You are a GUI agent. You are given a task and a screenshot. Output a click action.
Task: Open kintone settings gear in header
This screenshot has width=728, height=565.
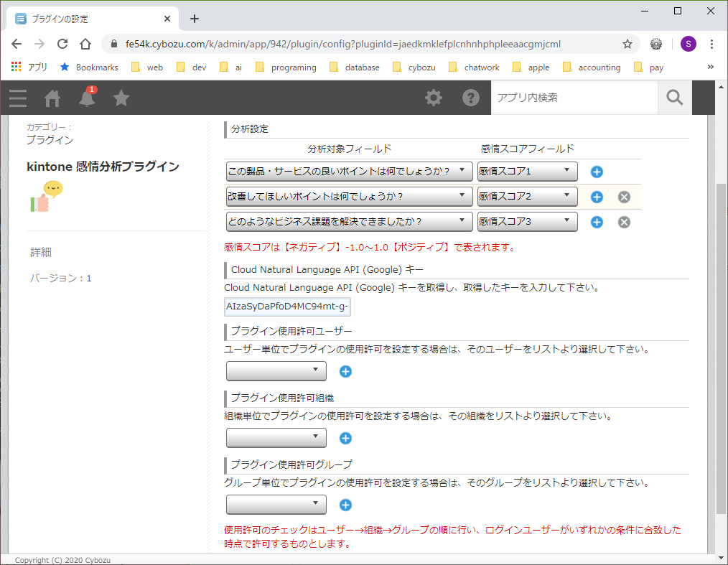[x=434, y=98]
